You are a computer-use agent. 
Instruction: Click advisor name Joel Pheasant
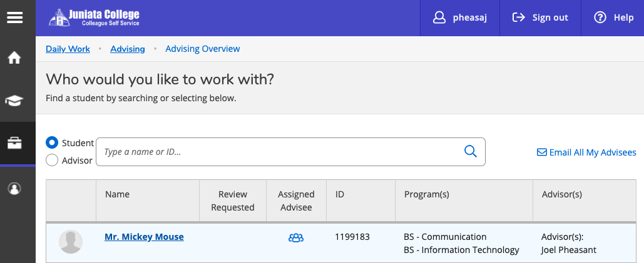pos(568,250)
